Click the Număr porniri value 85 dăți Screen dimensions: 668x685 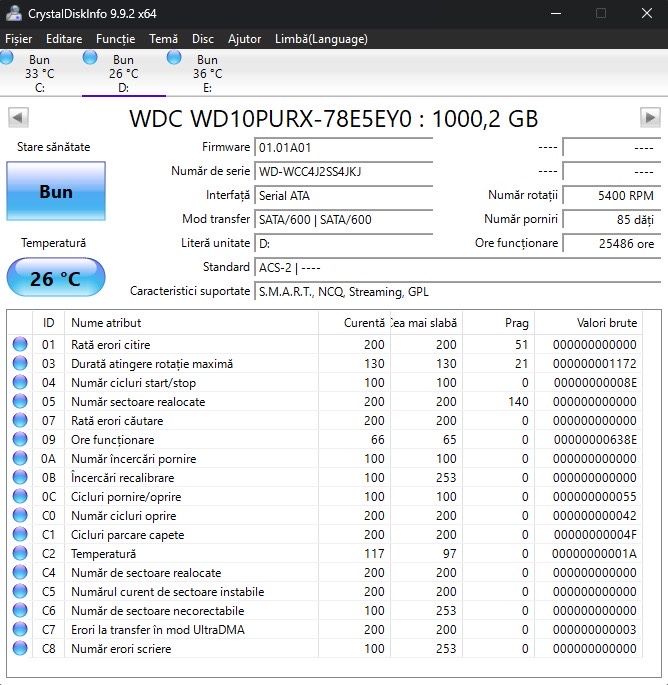click(612, 220)
